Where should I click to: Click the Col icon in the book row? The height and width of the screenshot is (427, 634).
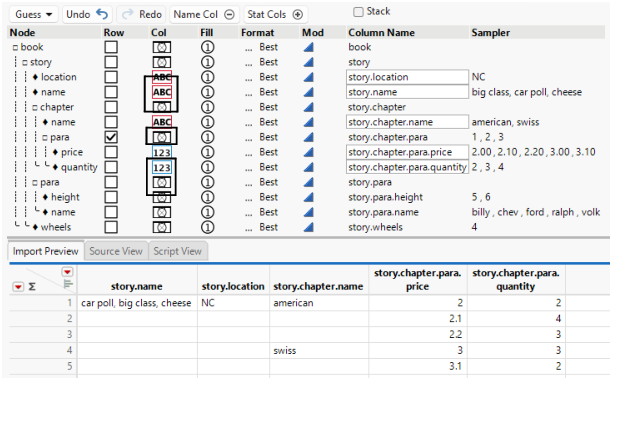pos(162,47)
